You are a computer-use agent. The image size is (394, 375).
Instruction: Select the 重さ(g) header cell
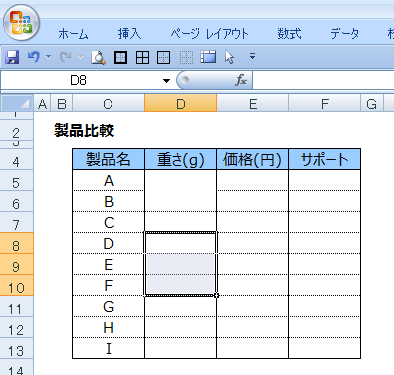(x=180, y=159)
